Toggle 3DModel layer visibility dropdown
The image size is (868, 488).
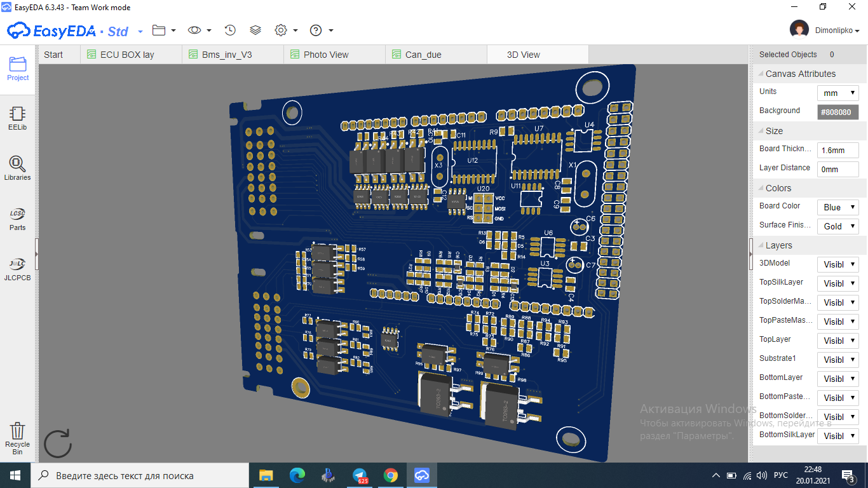point(837,264)
